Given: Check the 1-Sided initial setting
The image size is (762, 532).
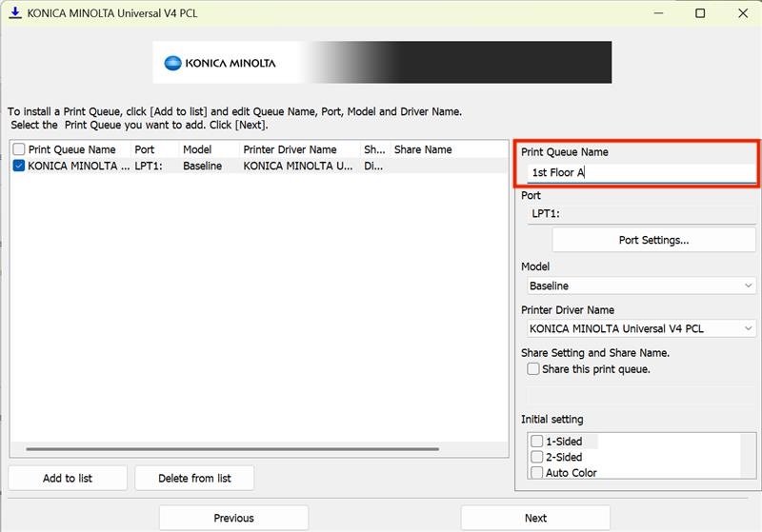Looking at the screenshot, I should [536, 442].
